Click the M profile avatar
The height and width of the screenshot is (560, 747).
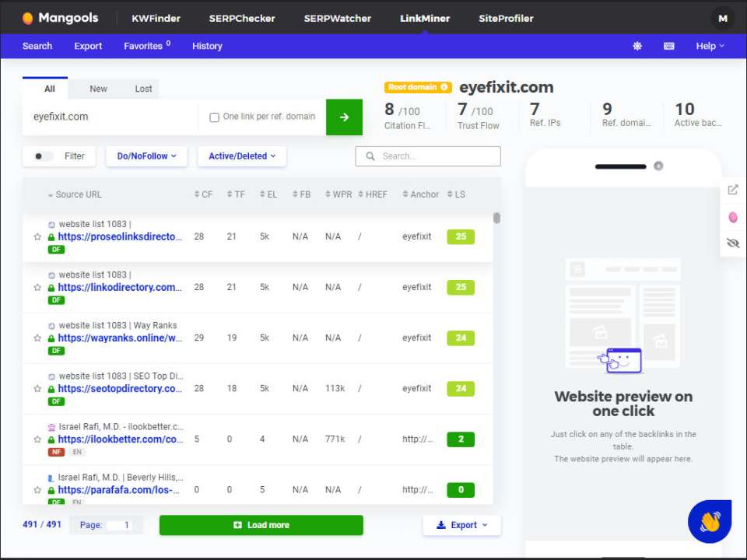pos(722,18)
